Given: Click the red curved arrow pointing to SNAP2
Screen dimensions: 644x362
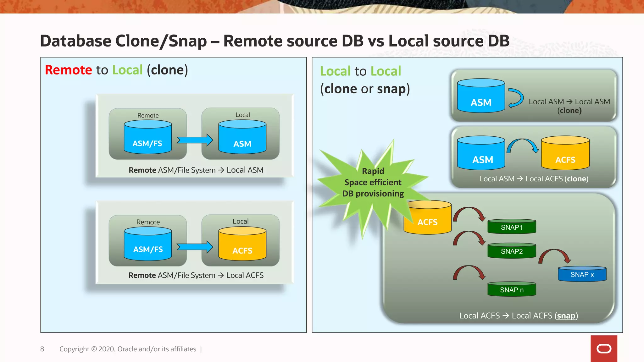Looking at the screenshot, I should tap(469, 239).
